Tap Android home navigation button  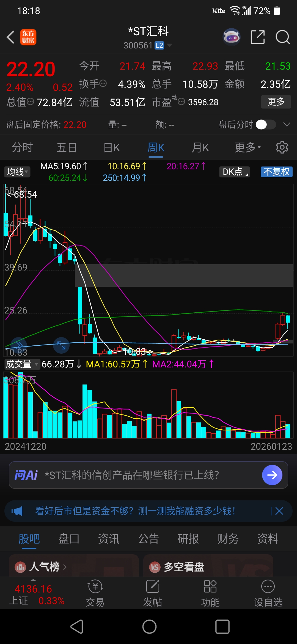click(x=149, y=627)
